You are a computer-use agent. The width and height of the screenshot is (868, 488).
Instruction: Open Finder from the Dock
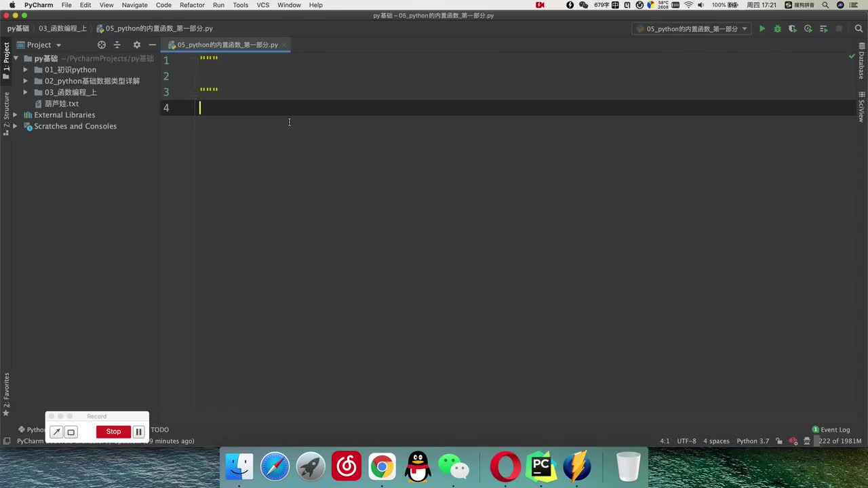pyautogui.click(x=239, y=467)
